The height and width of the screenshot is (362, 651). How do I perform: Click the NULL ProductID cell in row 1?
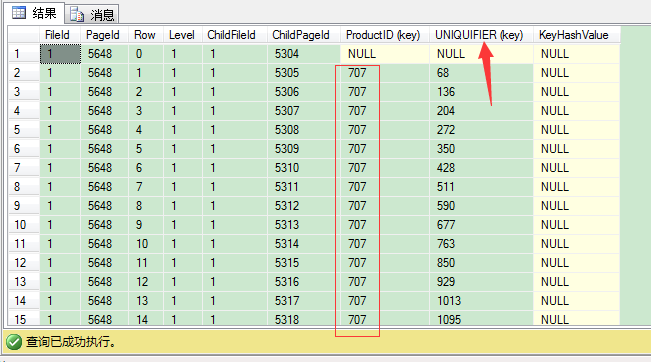[x=385, y=54]
